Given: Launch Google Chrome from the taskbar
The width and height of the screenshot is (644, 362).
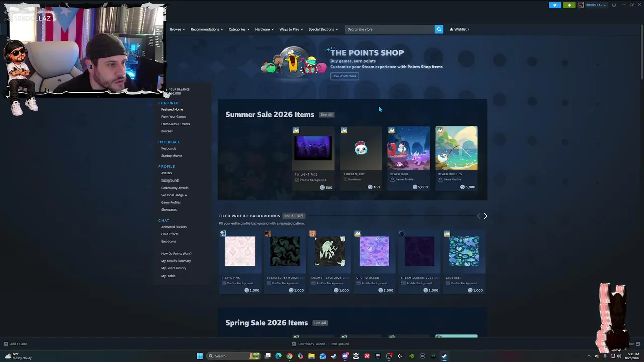Looking at the screenshot, I should pos(289,356).
